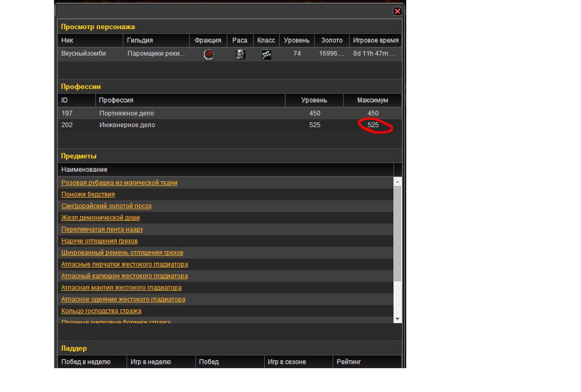The image size is (581, 392).
Task: Click guild name Паромщики реки...
Action: pos(156,54)
